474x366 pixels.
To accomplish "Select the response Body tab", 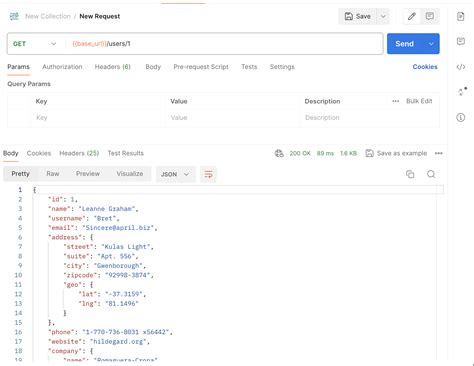I will pos(11,153).
